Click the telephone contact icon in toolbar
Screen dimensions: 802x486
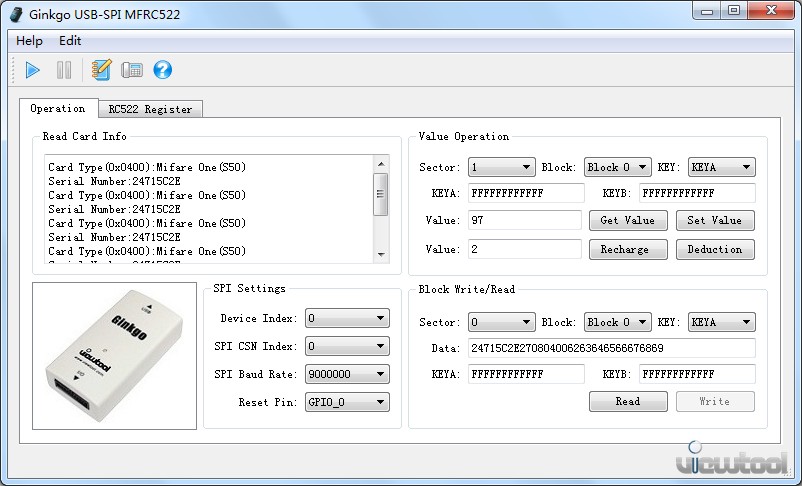[132, 70]
